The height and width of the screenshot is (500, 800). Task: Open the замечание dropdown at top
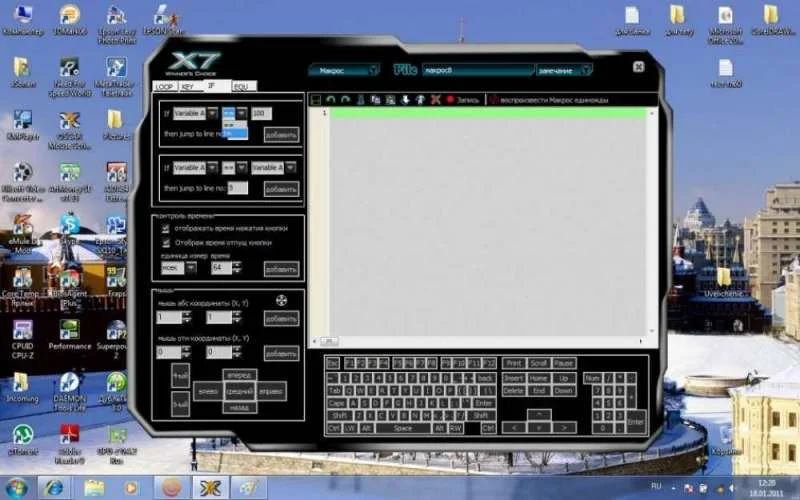pos(587,70)
